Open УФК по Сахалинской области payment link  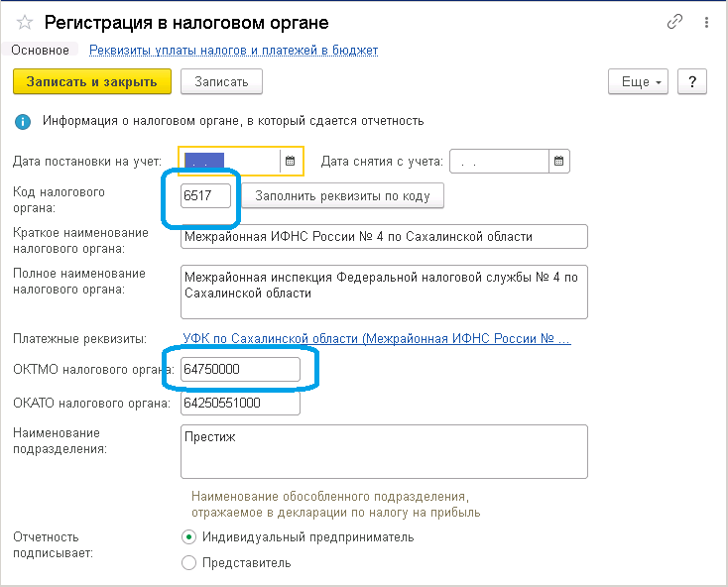377,339
